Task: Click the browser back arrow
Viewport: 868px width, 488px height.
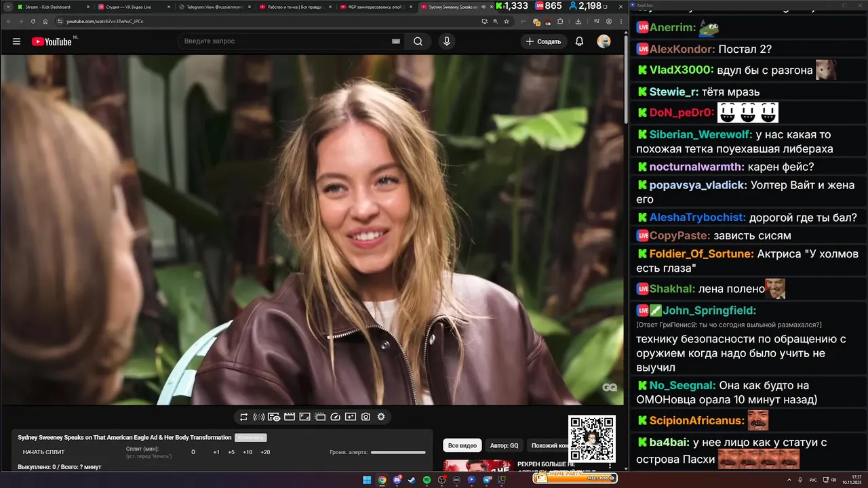Action: coord(9,21)
